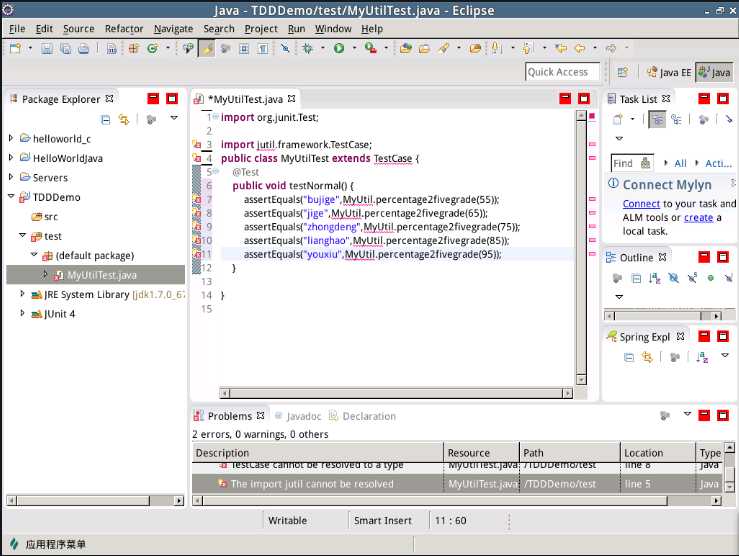Click the Save All toolbar icon
This screenshot has height=556, width=739.
[65, 48]
